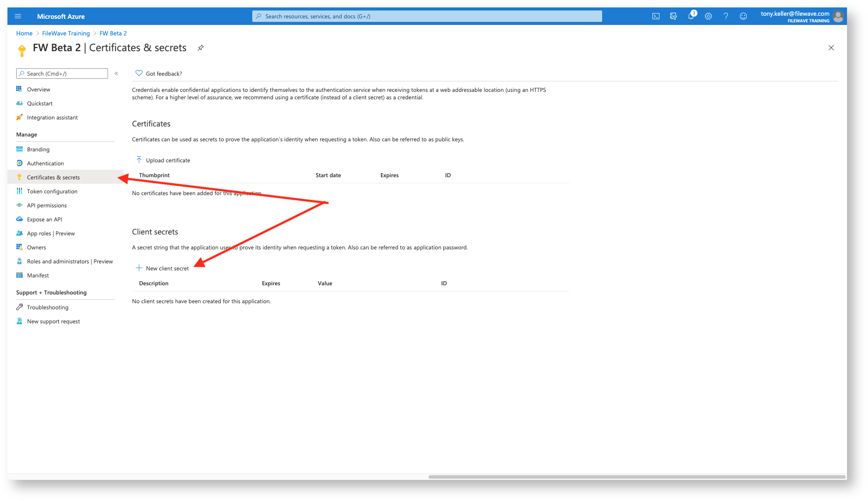Focus the sidebar Search (Cmd+/) field
Image resolution: width=868 pixels, height=501 pixels.
pos(62,74)
